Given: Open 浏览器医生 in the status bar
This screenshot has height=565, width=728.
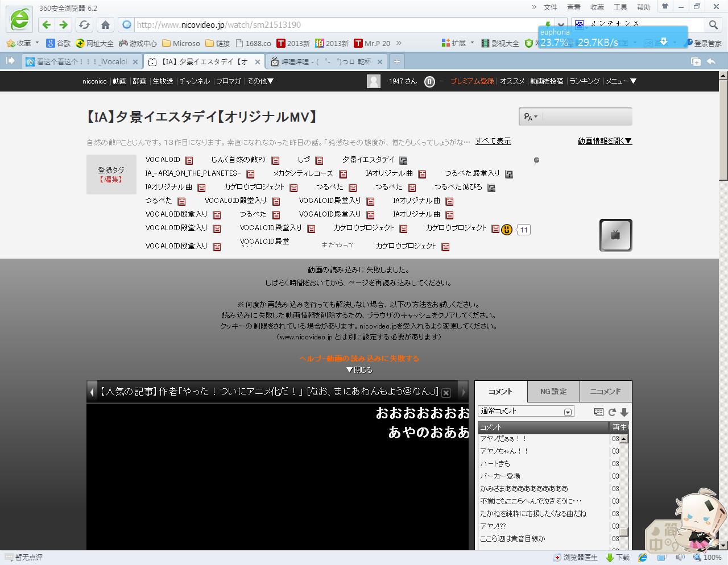Looking at the screenshot, I should click(576, 558).
